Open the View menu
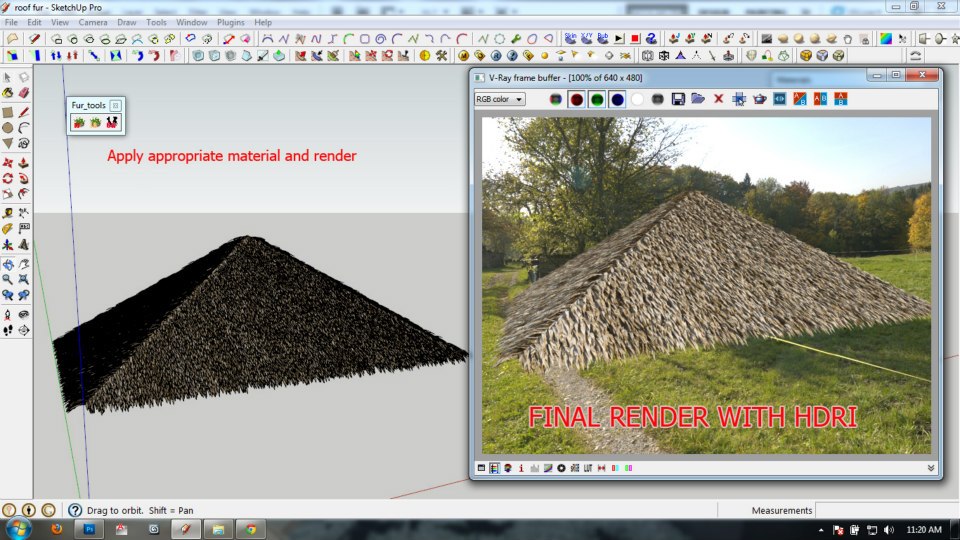This screenshot has width=960, height=540. (x=59, y=22)
